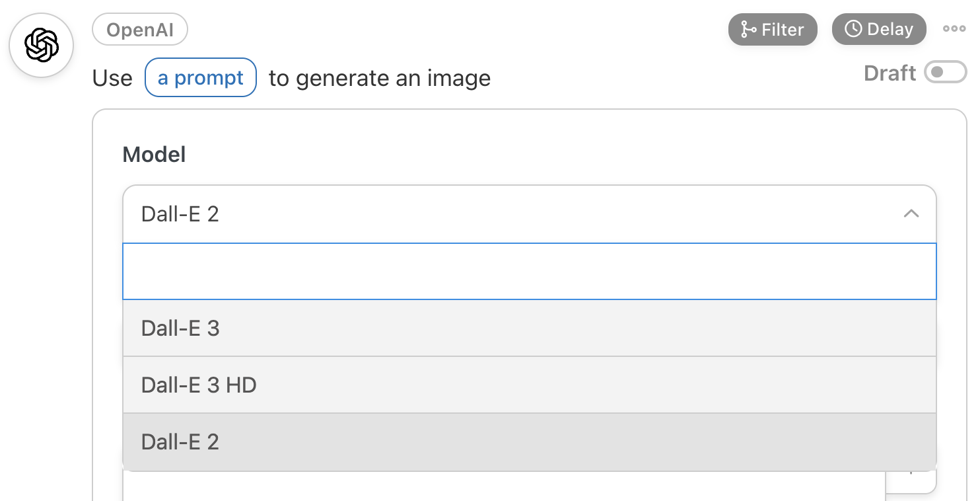980x501 pixels.
Task: Click the branch icon inside Filter
Action: coord(748,30)
